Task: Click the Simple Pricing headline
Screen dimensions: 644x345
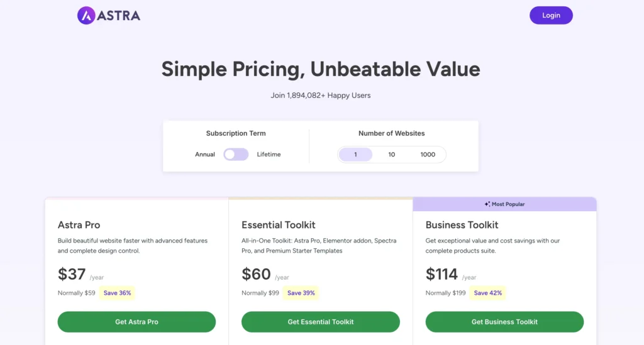Action: tap(321, 69)
